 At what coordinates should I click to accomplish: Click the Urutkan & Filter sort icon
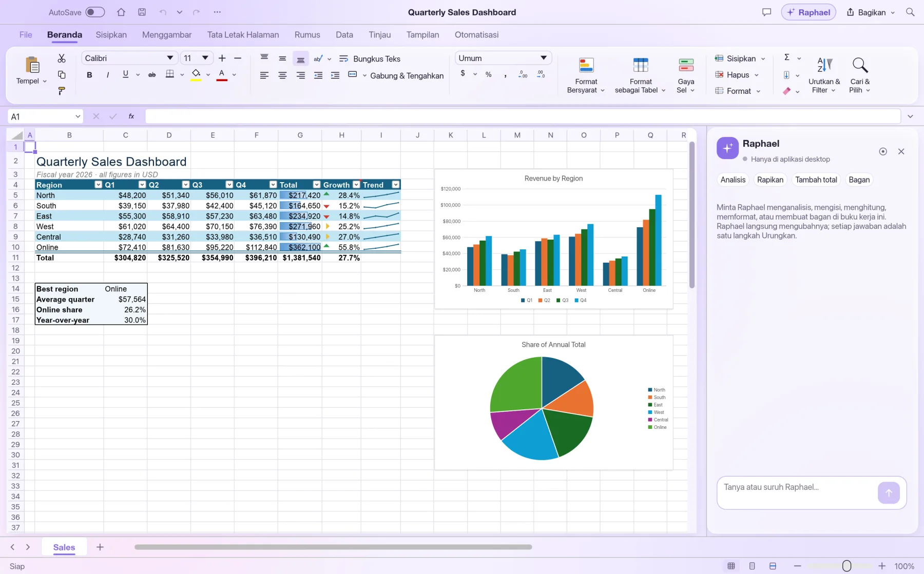tap(824, 66)
